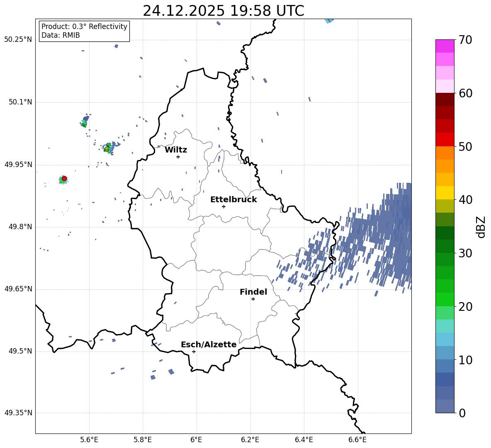Click the colorbar tick label 20
The image size is (491, 448).
pos(465,307)
